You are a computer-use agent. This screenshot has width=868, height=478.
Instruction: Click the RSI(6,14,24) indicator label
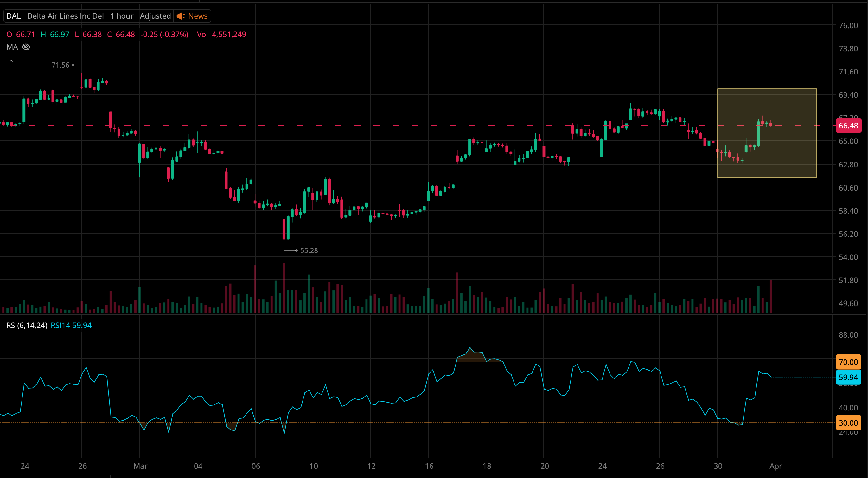(x=27, y=325)
